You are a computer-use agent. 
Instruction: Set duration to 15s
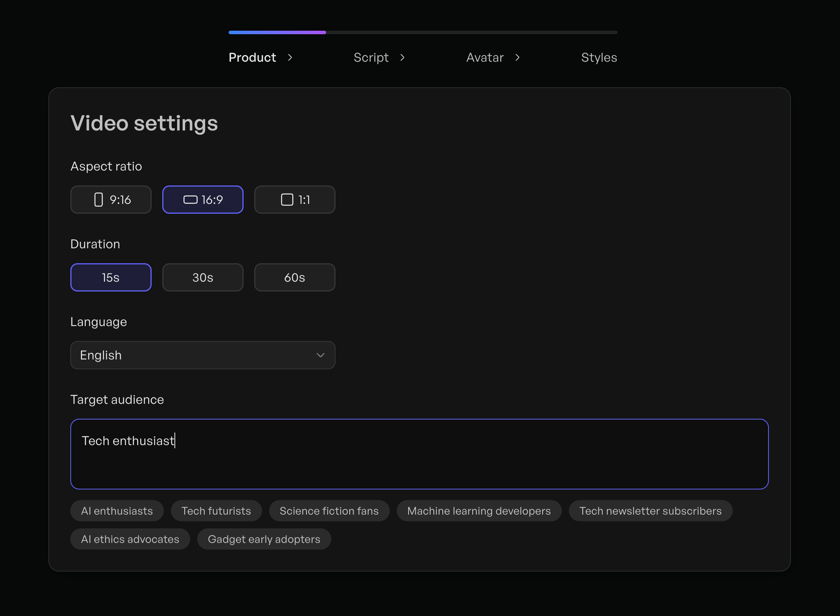[x=111, y=277]
